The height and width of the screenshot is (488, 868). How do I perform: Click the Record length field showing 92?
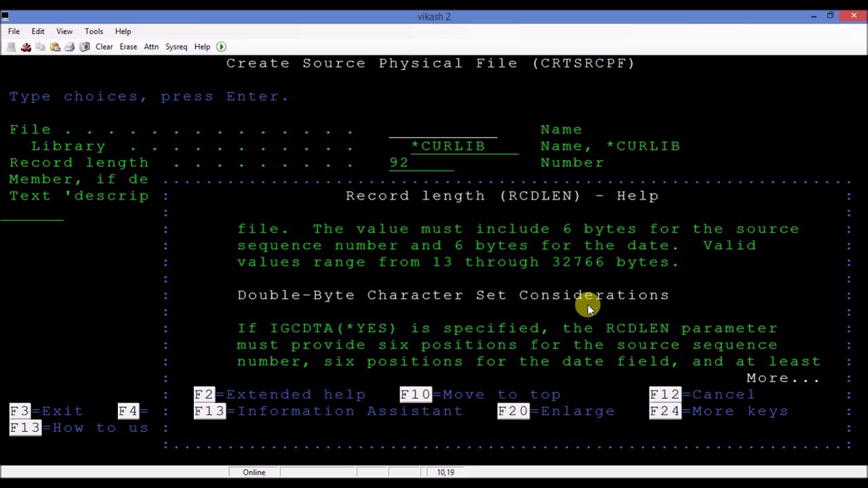coord(421,163)
